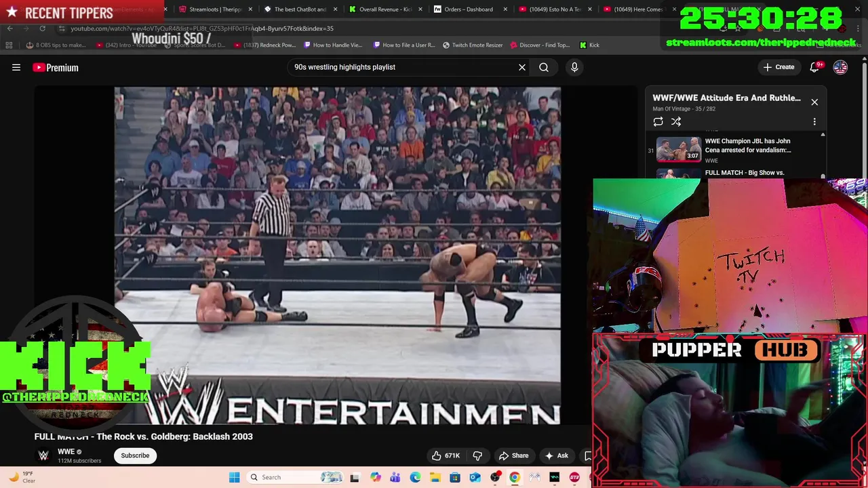
Task: Click the browser address bar URL
Action: click(202, 28)
